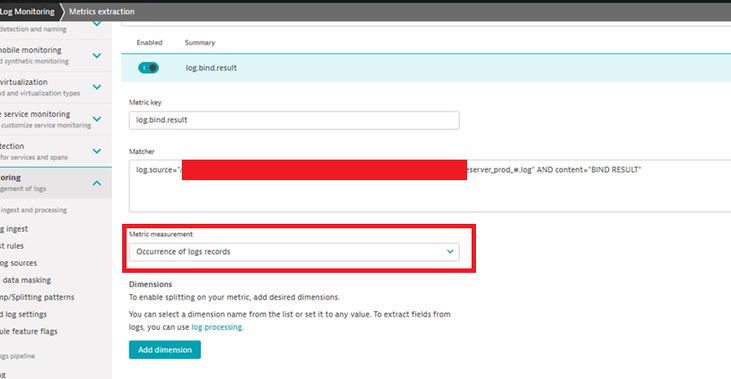Click the Add dimension button
The image size is (731, 379).
click(165, 350)
